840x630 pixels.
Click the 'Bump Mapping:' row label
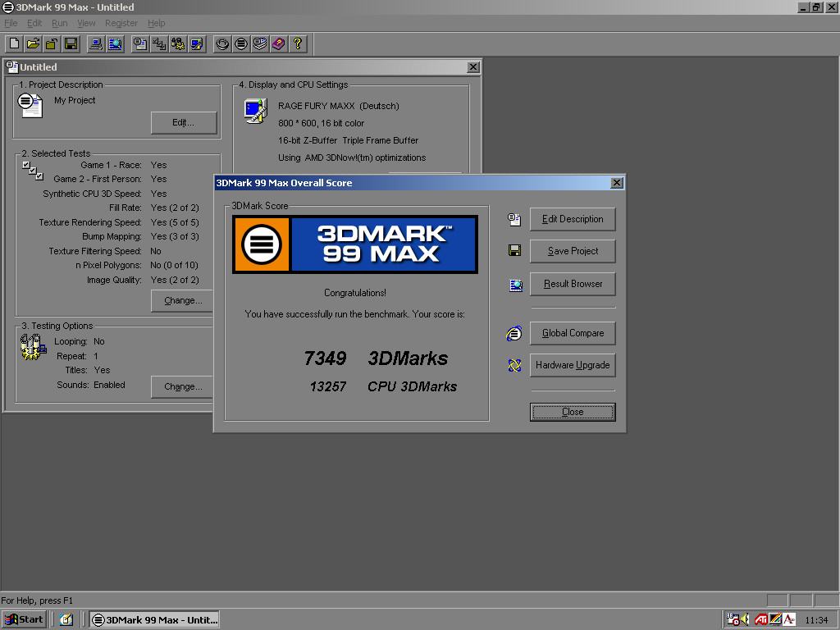(x=112, y=236)
